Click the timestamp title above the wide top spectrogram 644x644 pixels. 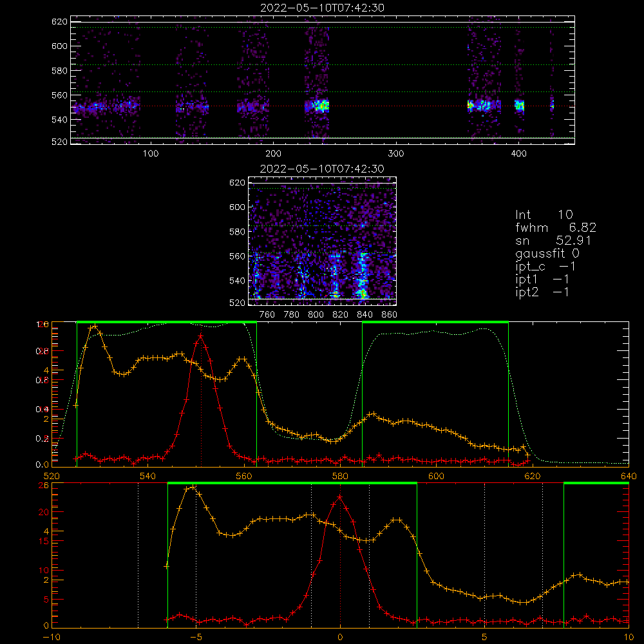point(322,8)
